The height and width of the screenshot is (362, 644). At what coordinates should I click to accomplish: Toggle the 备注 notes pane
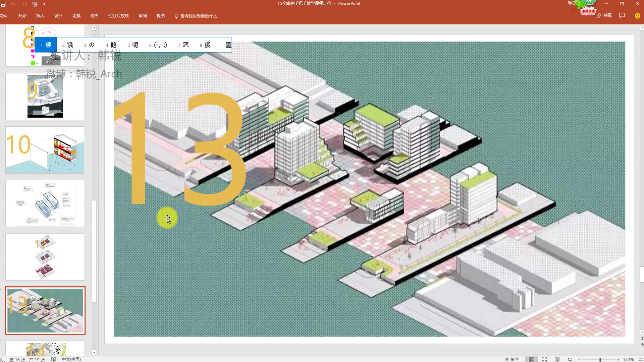(512, 359)
